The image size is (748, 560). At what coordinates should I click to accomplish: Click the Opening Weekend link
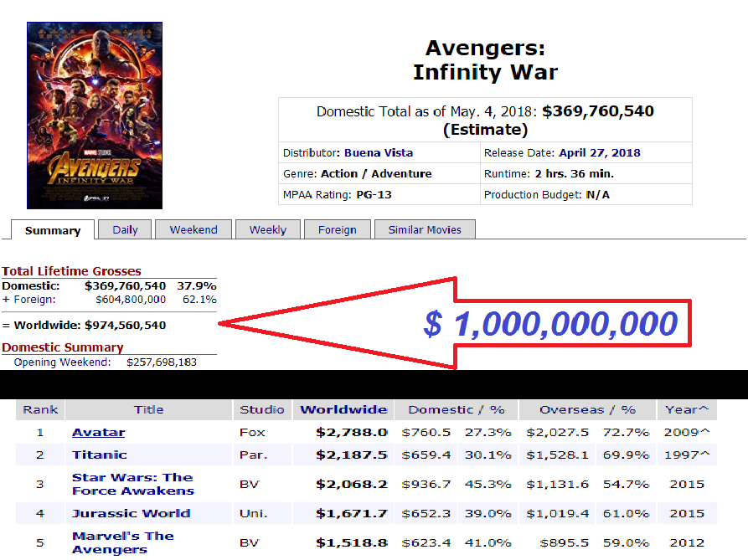tap(62, 362)
